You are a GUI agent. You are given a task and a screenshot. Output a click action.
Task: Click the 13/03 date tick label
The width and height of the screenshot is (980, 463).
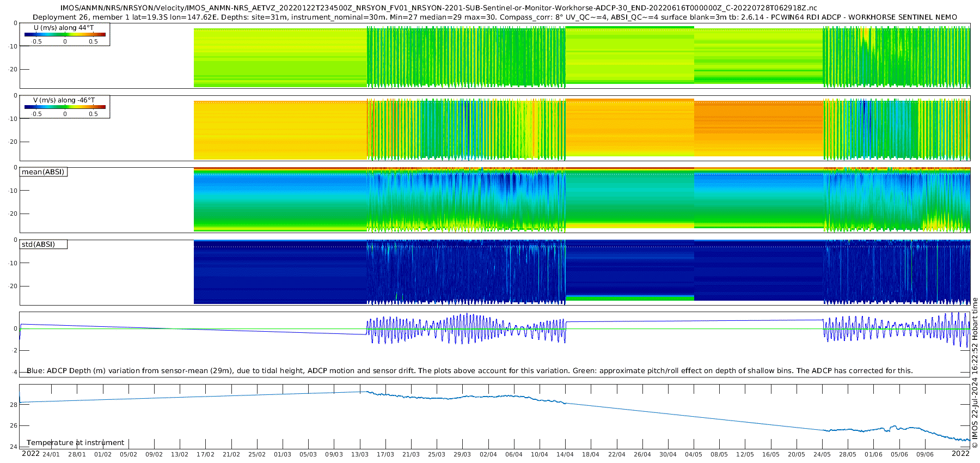click(x=360, y=454)
